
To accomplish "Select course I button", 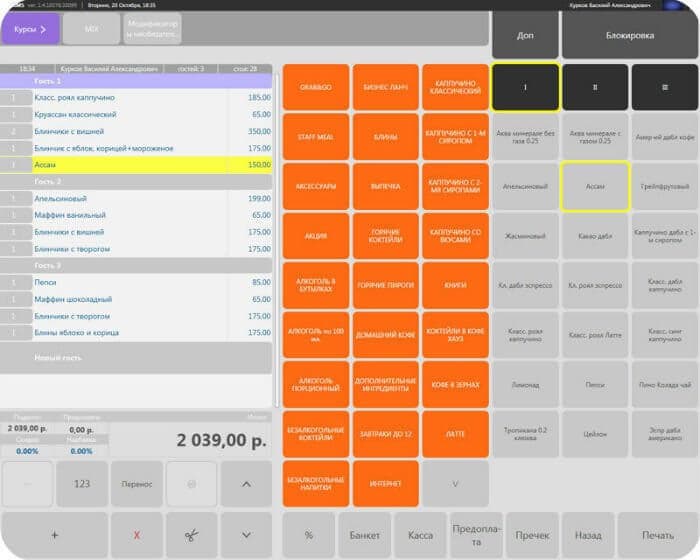I will click(x=525, y=87).
